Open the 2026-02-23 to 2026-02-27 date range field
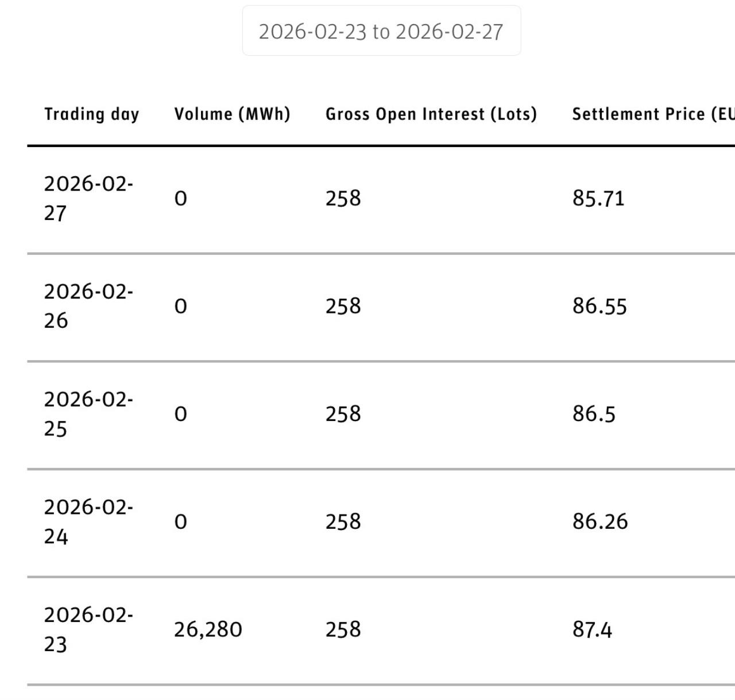This screenshot has width=735, height=700. pos(381,32)
